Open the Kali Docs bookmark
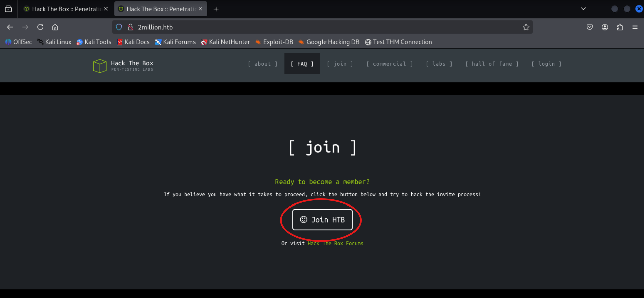Image resolution: width=644 pixels, height=298 pixels. pyautogui.click(x=133, y=42)
